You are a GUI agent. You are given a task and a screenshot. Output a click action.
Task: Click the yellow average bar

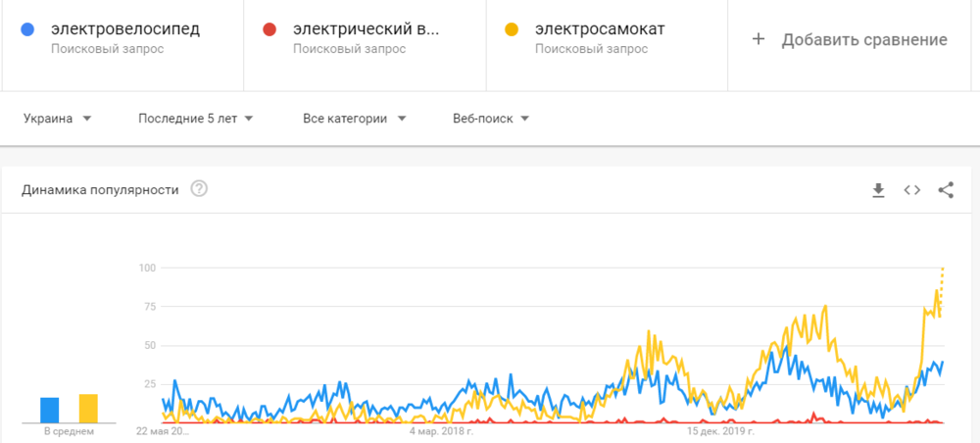coord(88,407)
